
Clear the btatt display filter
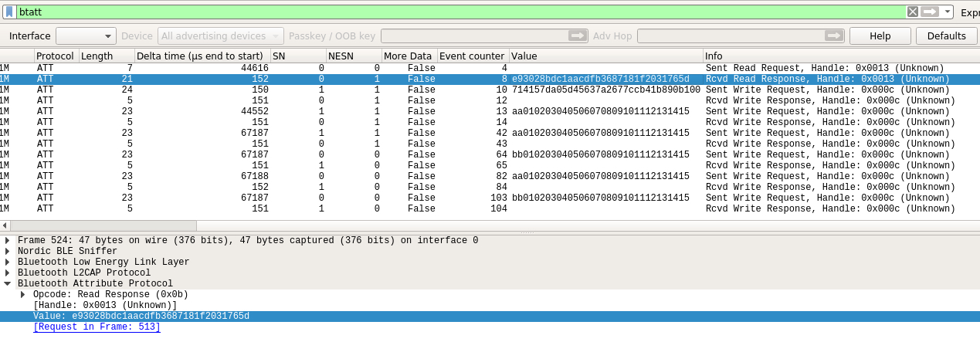click(912, 12)
